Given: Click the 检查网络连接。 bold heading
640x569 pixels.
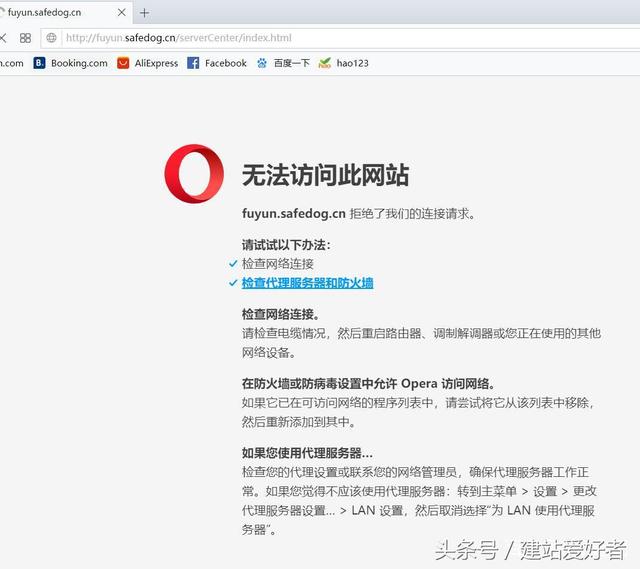Looking at the screenshot, I should click(281, 314).
